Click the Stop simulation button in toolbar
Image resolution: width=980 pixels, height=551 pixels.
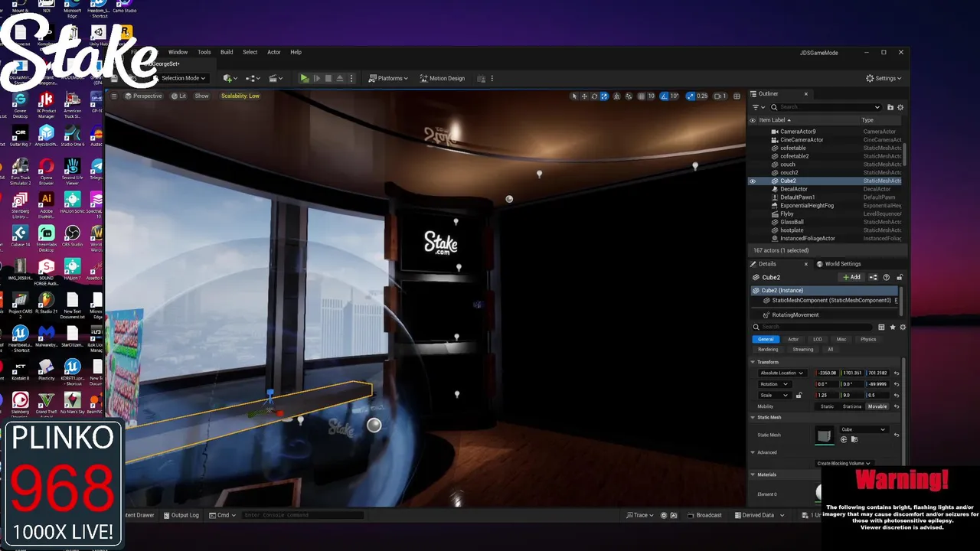coord(328,78)
